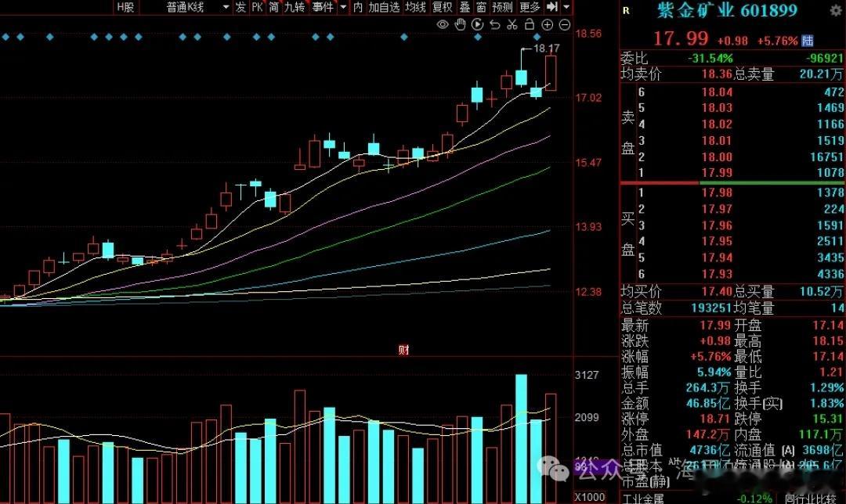Click the 3127 volume axis label
Viewport: 846px width, 504px height.
pos(587,375)
